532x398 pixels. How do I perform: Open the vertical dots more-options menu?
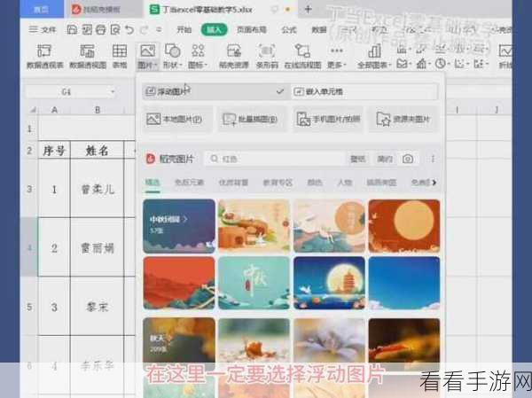pos(433,159)
